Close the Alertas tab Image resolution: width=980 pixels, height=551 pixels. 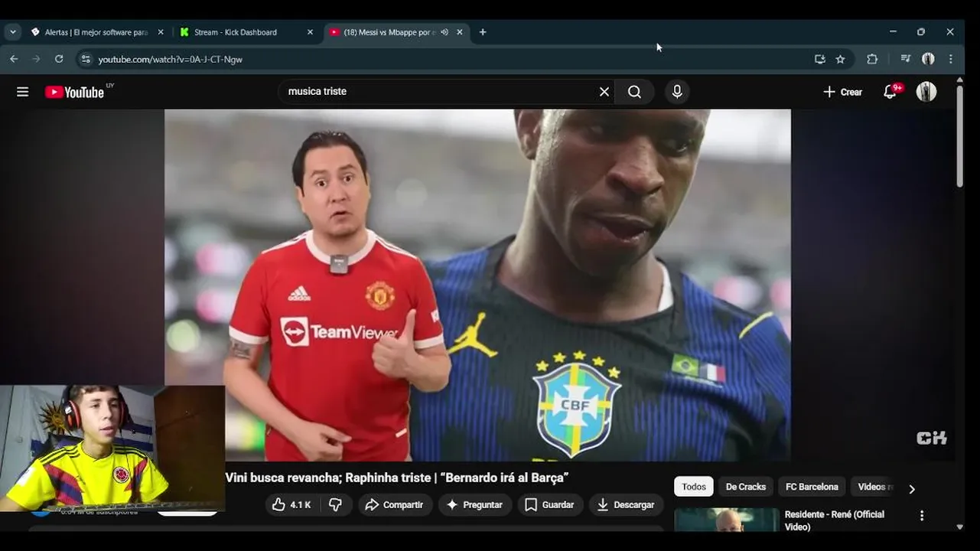[x=161, y=32]
